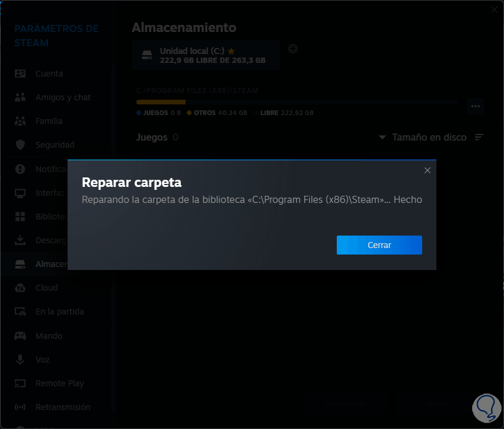Click the C:\PROGRAM FILES (X86)\STEAM path
504x429 pixels.
coord(197,91)
